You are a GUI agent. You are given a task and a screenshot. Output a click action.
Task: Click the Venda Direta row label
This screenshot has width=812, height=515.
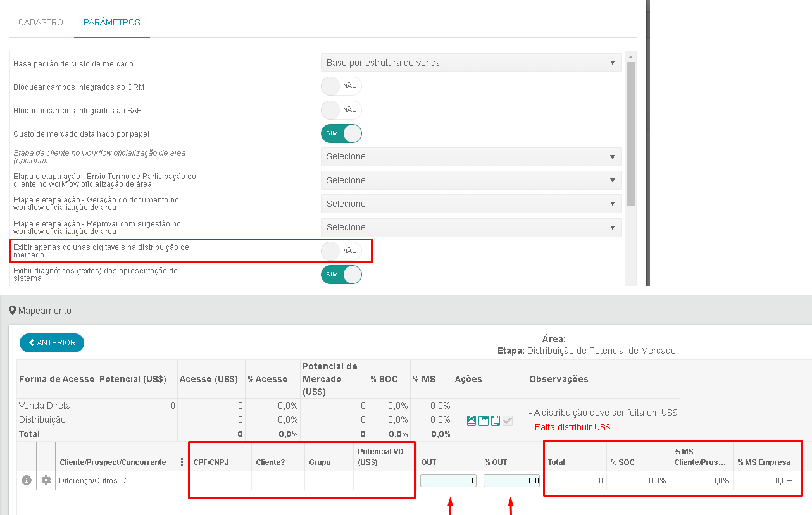pos(45,406)
